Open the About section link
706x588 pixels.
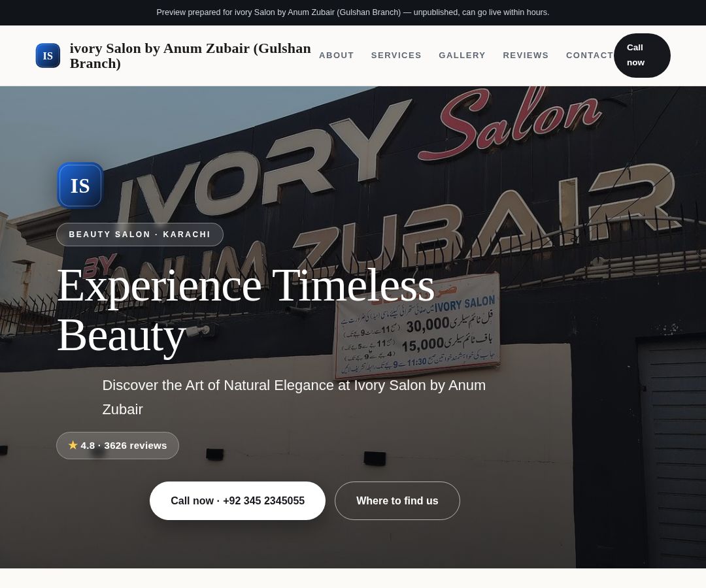point(337,56)
